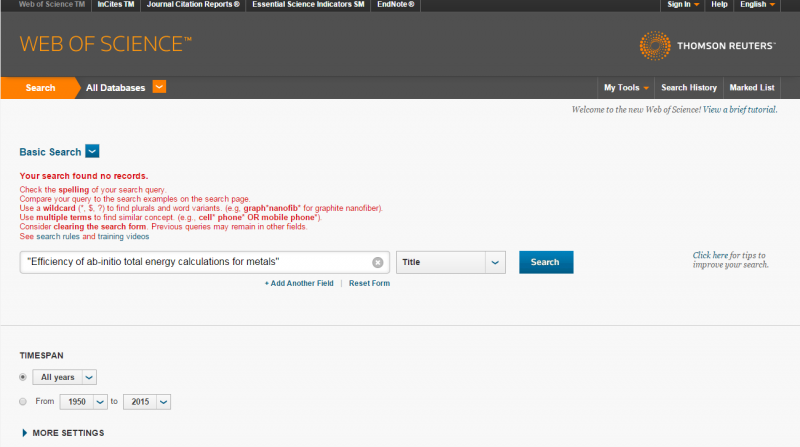Open the Marked List
800x447 pixels.
[752, 88]
